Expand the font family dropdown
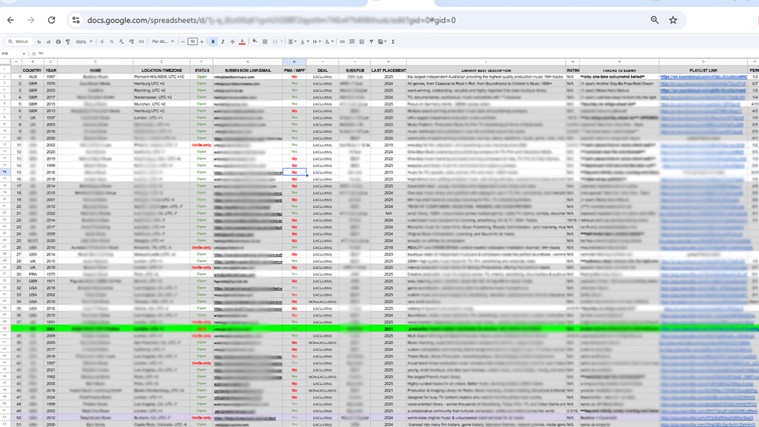The image size is (759, 427). (x=162, y=42)
